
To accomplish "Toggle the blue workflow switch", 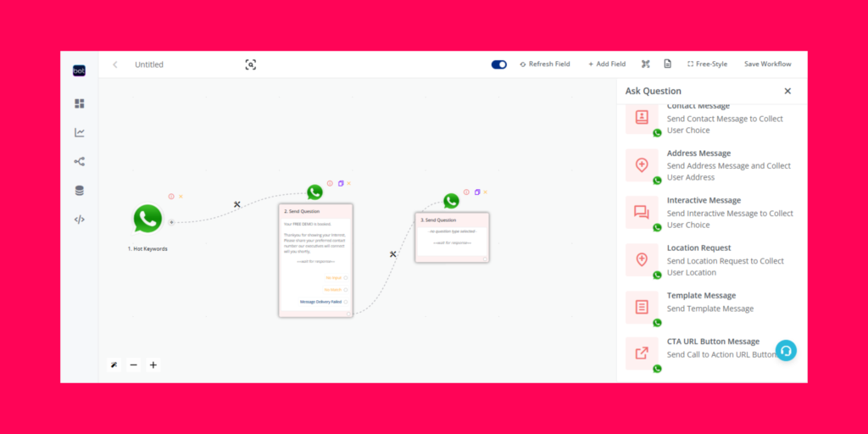I will point(498,64).
